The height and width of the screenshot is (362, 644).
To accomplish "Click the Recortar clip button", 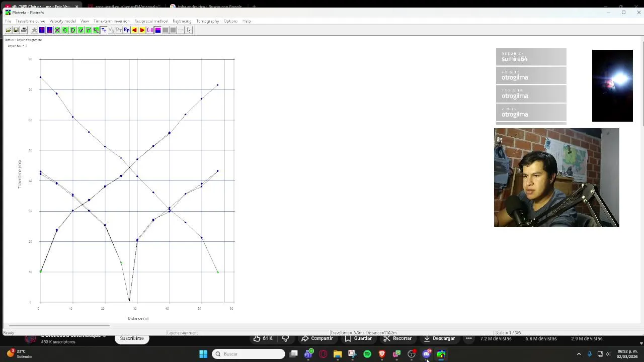I will click(397, 338).
